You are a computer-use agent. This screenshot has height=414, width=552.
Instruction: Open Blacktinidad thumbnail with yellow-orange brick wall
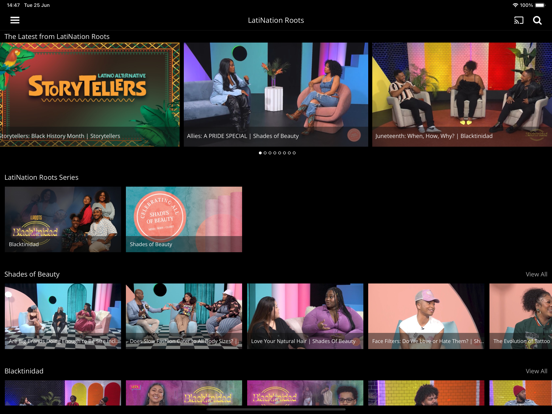[x=426, y=393]
